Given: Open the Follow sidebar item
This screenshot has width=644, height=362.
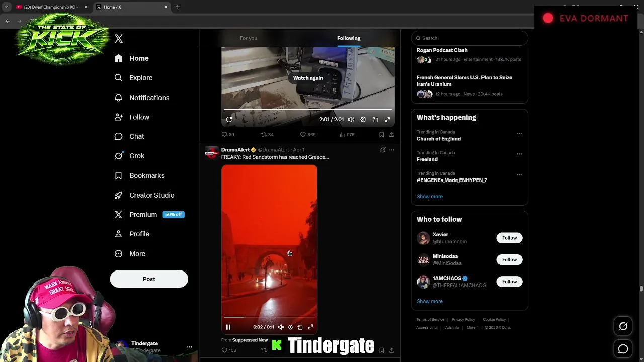Looking at the screenshot, I should click(x=132, y=117).
